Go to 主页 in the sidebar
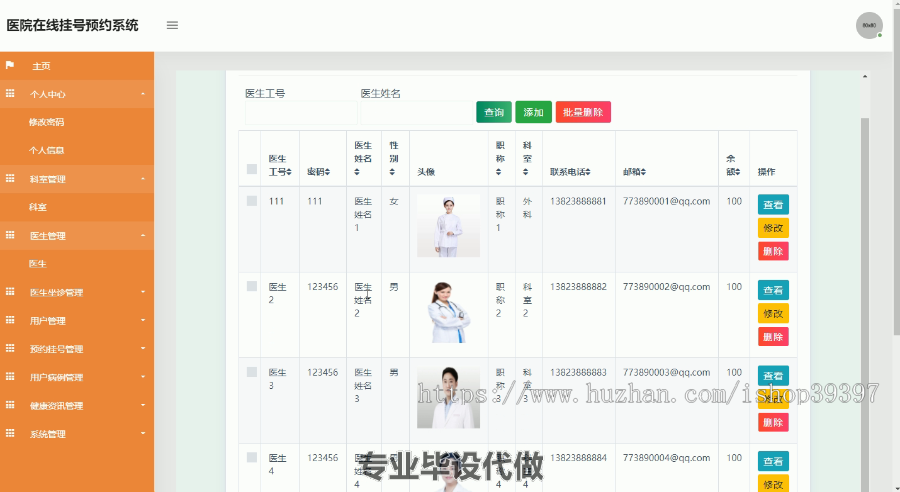Image resolution: width=900 pixels, height=492 pixels. (41, 66)
